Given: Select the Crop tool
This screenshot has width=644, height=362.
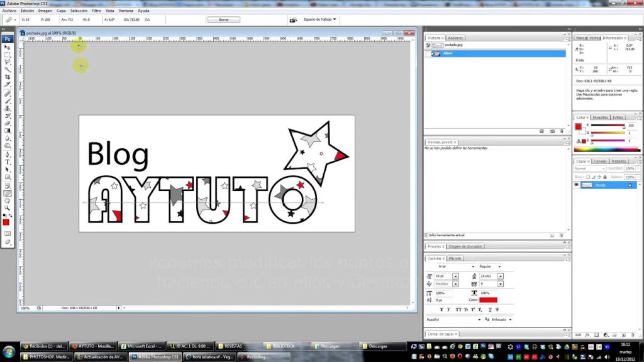Looking at the screenshot, I should (8, 77).
